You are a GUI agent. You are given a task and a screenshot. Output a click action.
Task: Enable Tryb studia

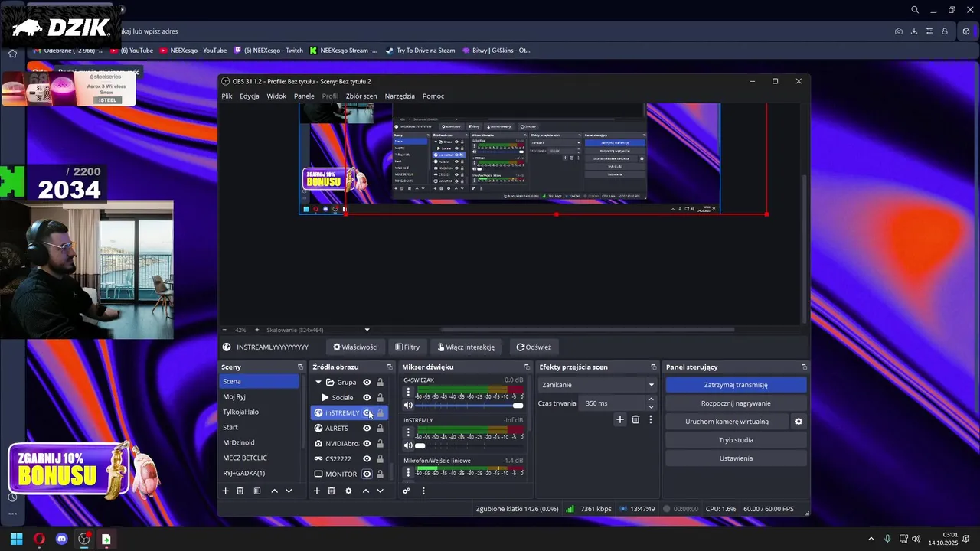[736, 440]
